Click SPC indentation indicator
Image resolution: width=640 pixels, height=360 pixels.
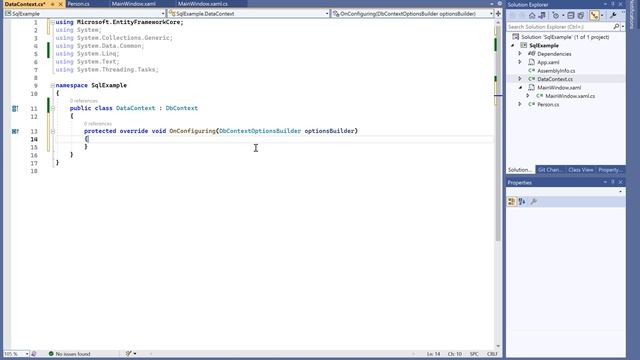pyautogui.click(x=474, y=354)
